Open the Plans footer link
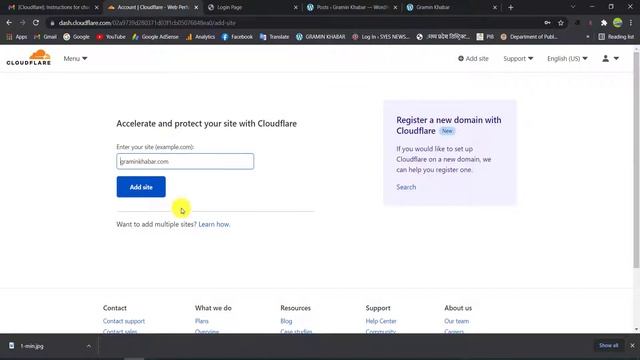The height and width of the screenshot is (360, 640). pyautogui.click(x=202, y=321)
